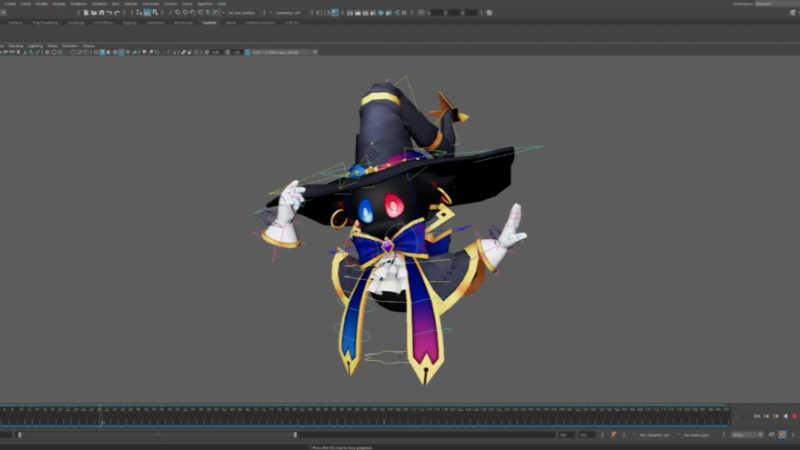Open the Symmetry Off dropdown
The image size is (800, 450).
288,13
